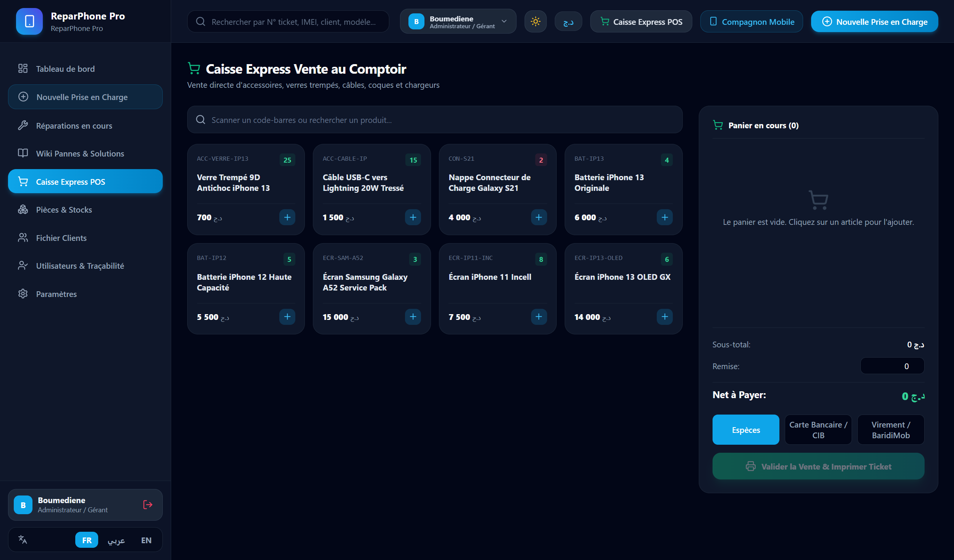Viewport: 954px width, 560px height.
Task: Click the Panier en cours (0) heading
Action: click(763, 125)
